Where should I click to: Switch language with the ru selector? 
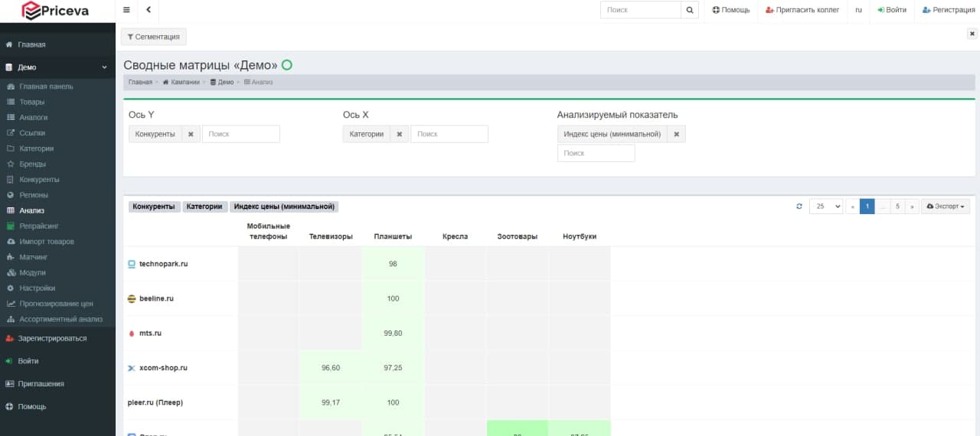858,10
